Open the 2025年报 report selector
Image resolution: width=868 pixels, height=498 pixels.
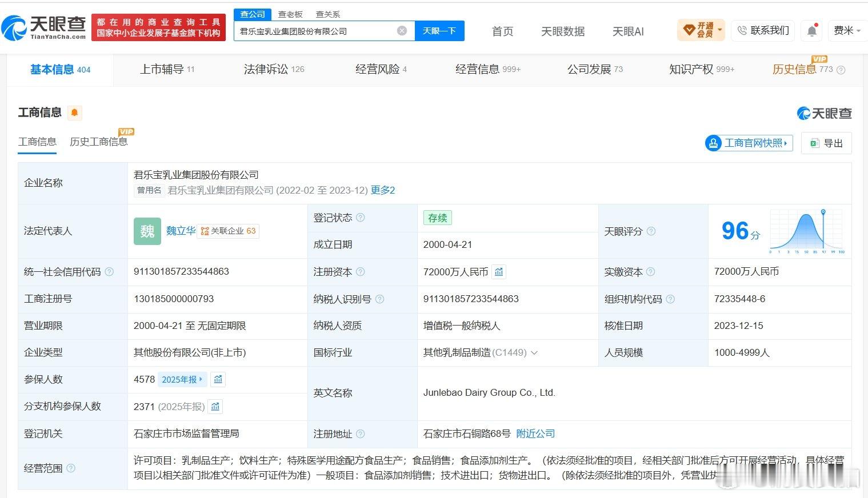(182, 379)
